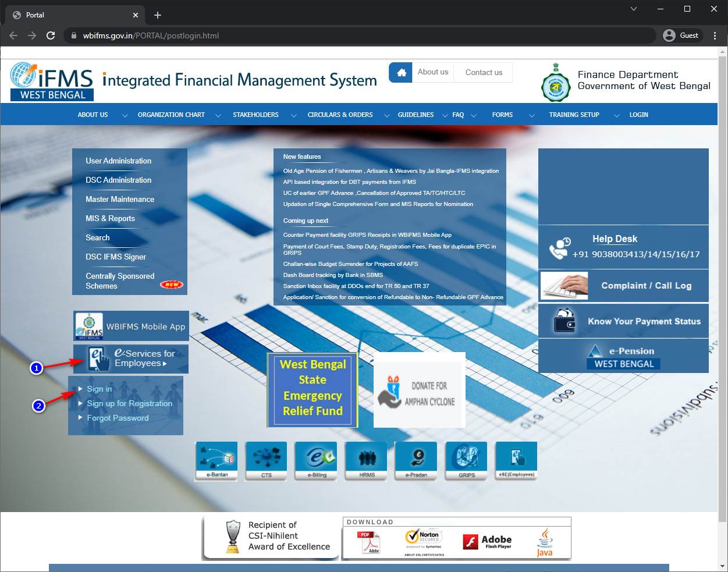This screenshot has height=572, width=728.
Task: Open the FORMS dropdown chevron
Action: 531,115
